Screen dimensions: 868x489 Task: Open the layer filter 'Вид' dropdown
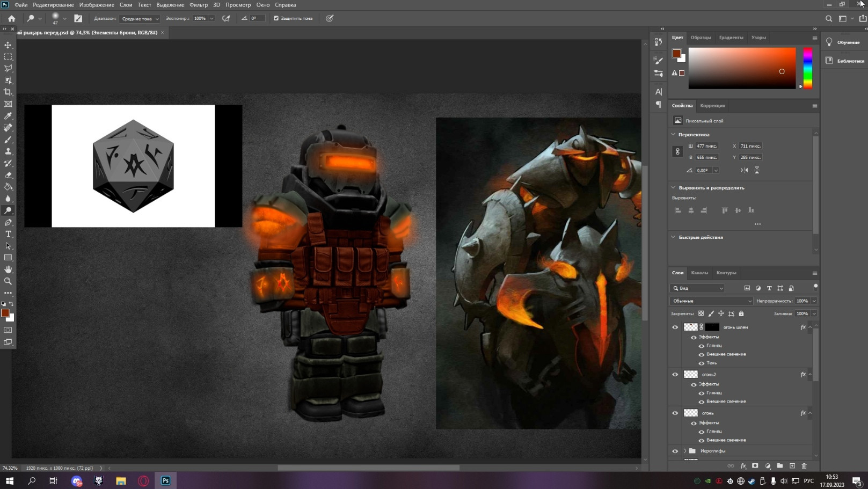point(698,288)
